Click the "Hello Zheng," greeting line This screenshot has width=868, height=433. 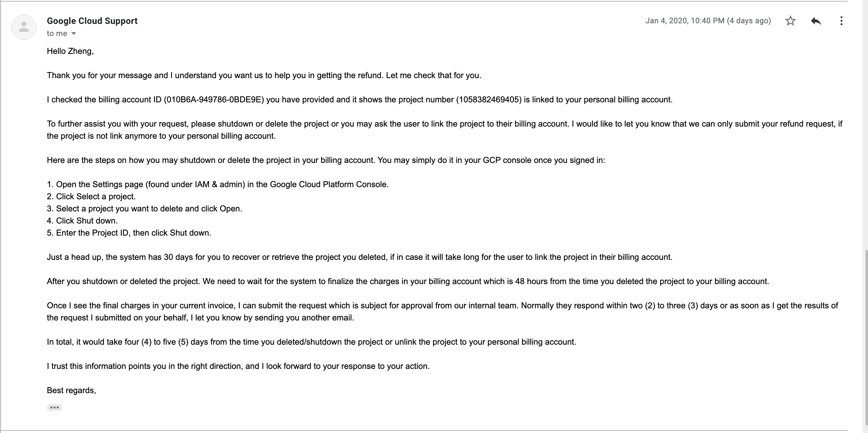(x=70, y=51)
